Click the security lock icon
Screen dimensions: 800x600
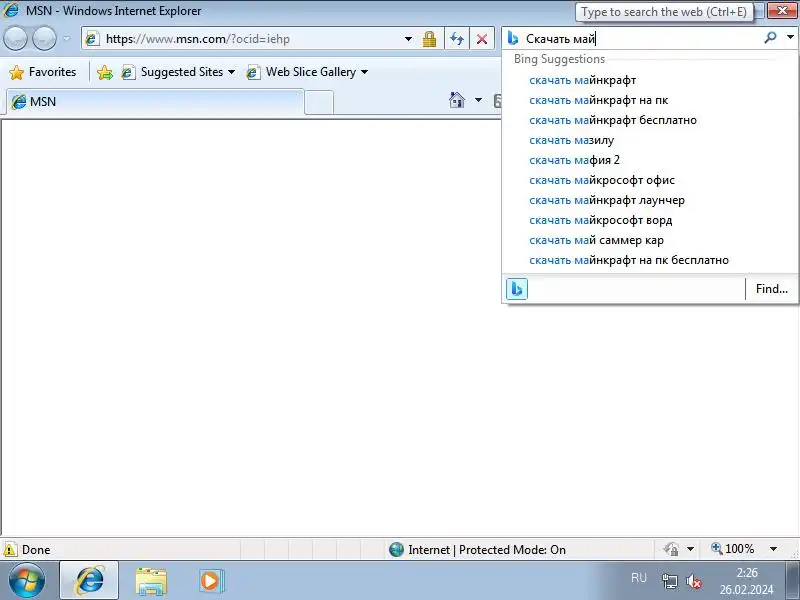point(429,39)
